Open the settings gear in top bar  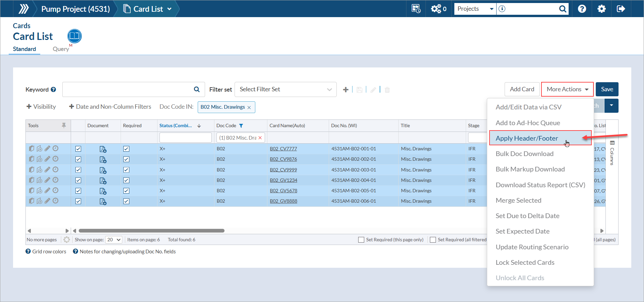coord(601,9)
